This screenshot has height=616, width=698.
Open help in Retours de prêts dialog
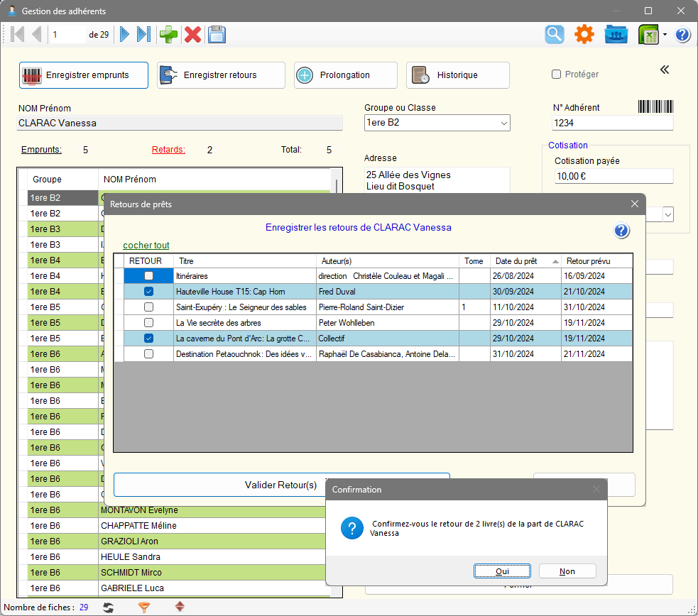[x=621, y=231]
